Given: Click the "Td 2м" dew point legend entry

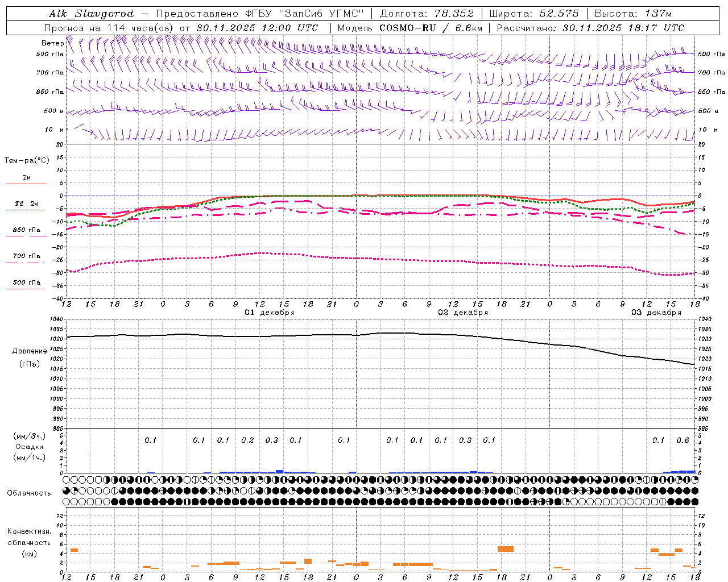Looking at the screenshot, I should (27, 203).
